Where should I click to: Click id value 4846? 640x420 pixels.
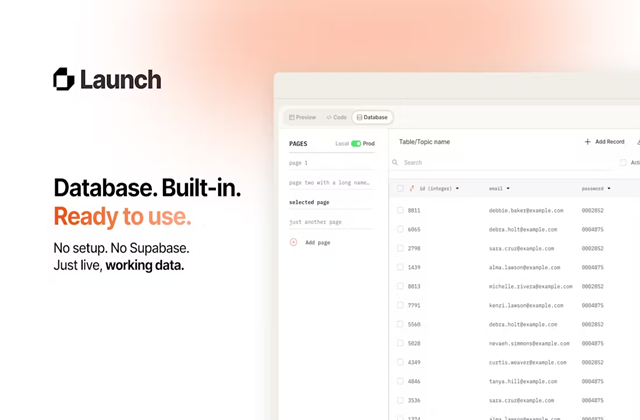click(414, 381)
